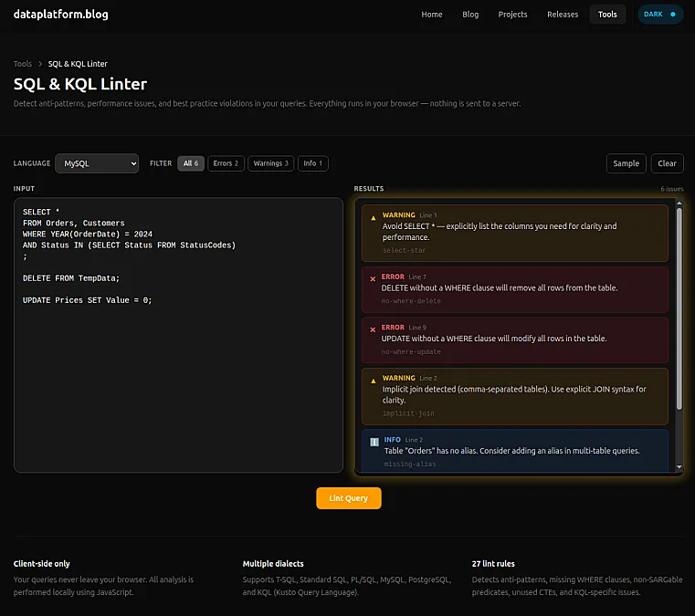Toggle the DARK theme switch
695x616 pixels.
[x=660, y=15]
